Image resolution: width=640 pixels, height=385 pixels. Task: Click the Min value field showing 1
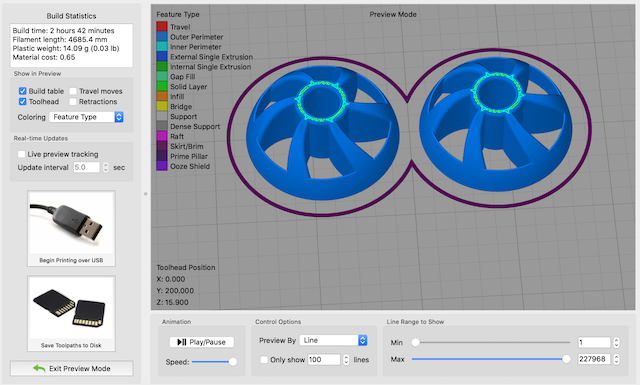[x=594, y=342]
